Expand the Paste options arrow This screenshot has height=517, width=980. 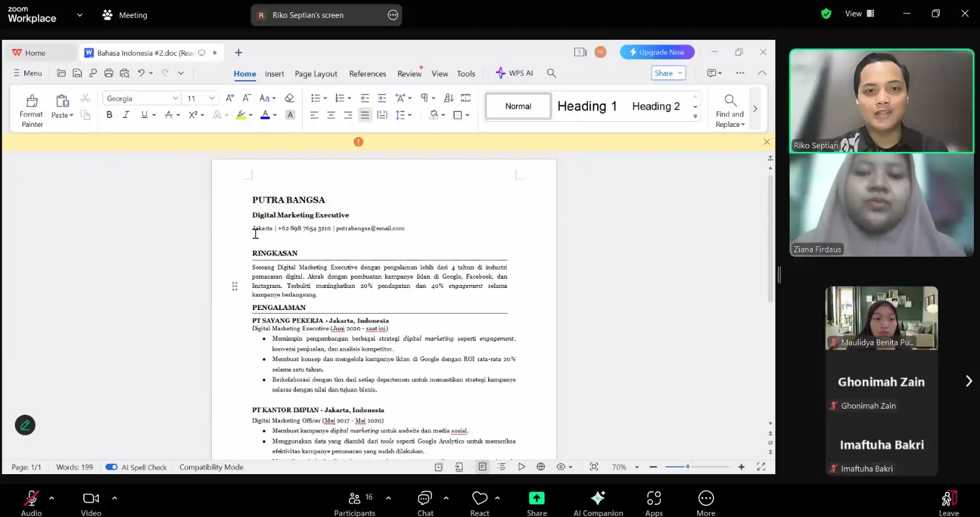[71, 115]
